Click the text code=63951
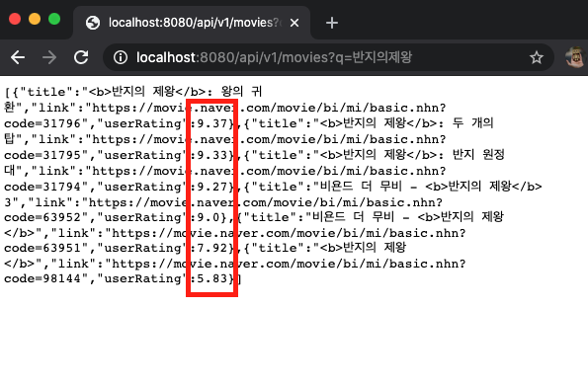Screen dimensions: 588x384 42,248
